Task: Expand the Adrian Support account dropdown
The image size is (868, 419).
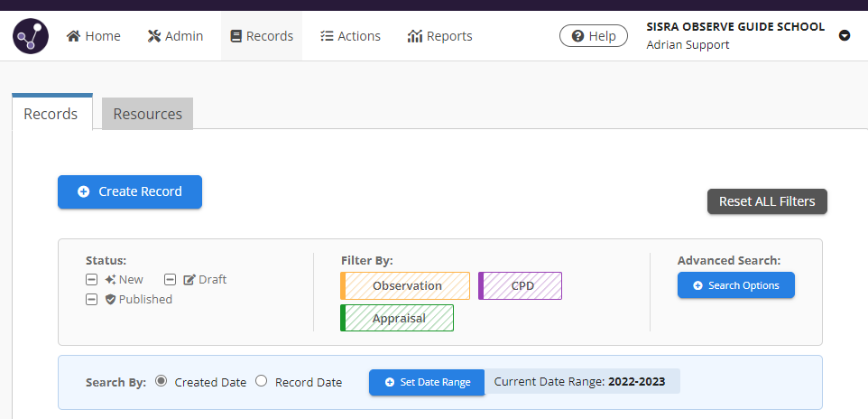Action: [x=845, y=36]
